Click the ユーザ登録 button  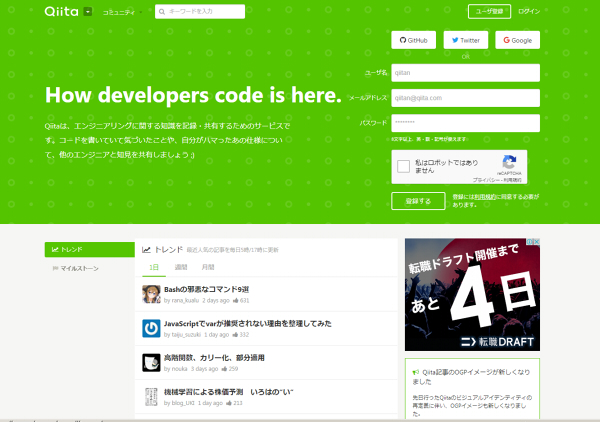[489, 11]
